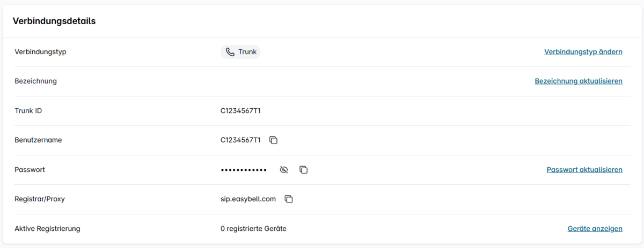The width and height of the screenshot is (644, 248).
Task: Click the masked password dots
Action: click(244, 170)
